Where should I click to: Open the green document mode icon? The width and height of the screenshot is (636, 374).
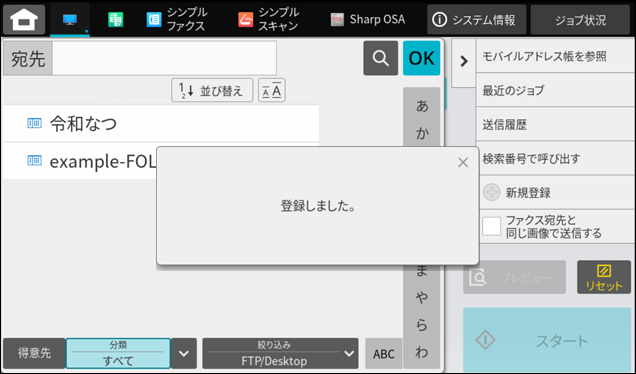click(x=116, y=19)
